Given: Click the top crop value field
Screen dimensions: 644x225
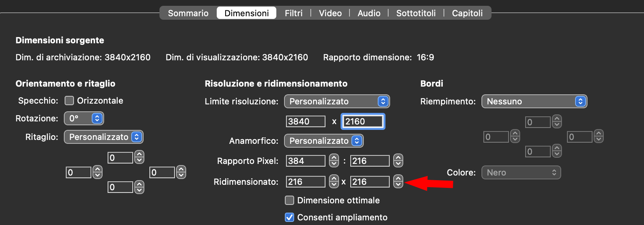Looking at the screenshot, I should coord(120,158).
